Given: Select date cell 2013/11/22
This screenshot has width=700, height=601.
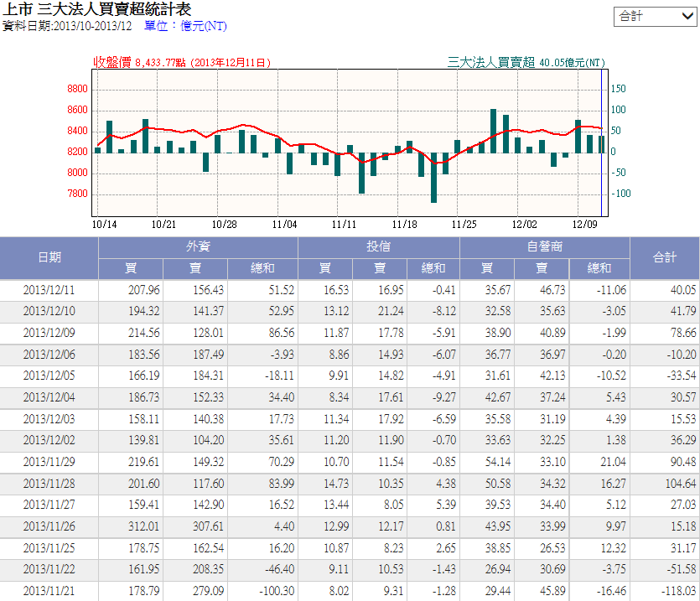Looking at the screenshot, I should point(49,569).
